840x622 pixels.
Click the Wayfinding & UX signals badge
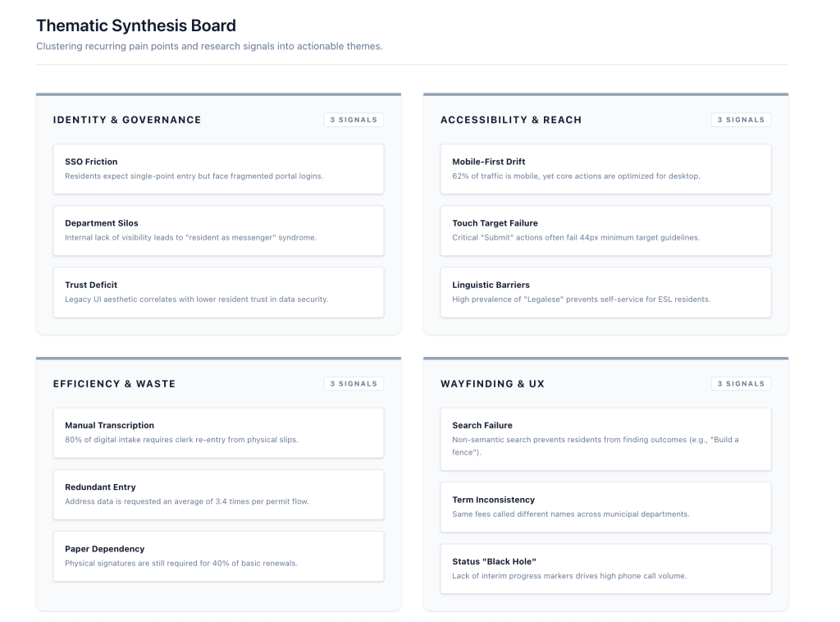tap(741, 383)
